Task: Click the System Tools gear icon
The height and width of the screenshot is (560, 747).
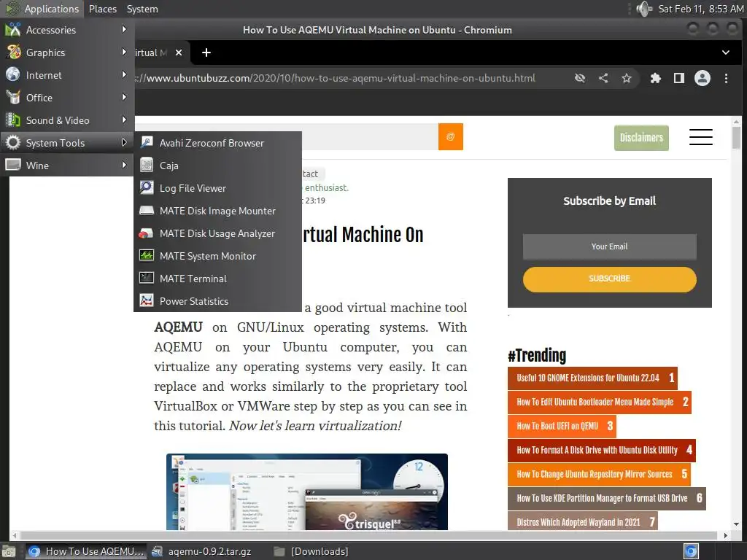Action: (x=13, y=143)
